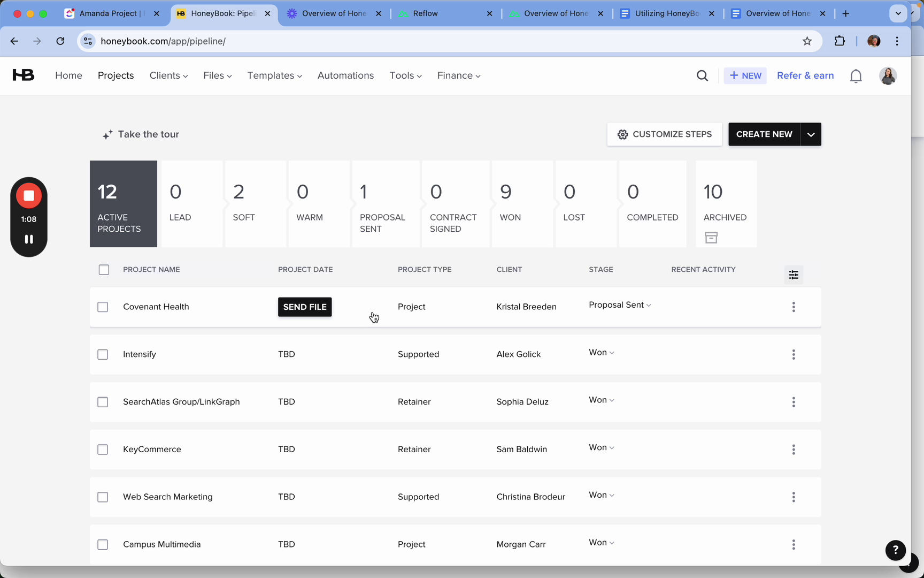Tick the KeyCommerce project checkbox
Image resolution: width=924 pixels, height=578 pixels.
coord(103,450)
